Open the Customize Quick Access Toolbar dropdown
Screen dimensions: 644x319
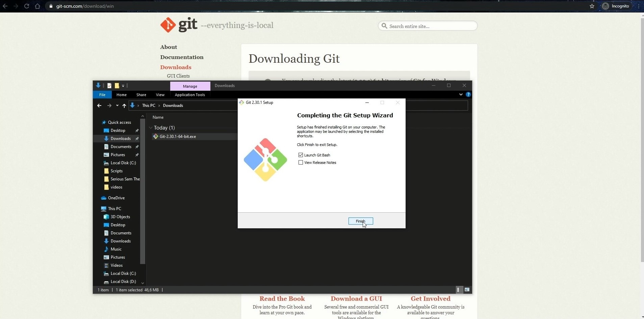[123, 86]
